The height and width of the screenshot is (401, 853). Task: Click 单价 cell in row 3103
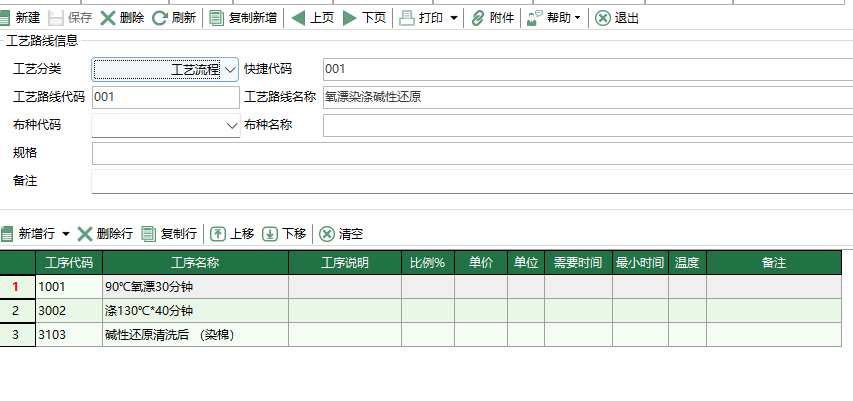click(481, 335)
